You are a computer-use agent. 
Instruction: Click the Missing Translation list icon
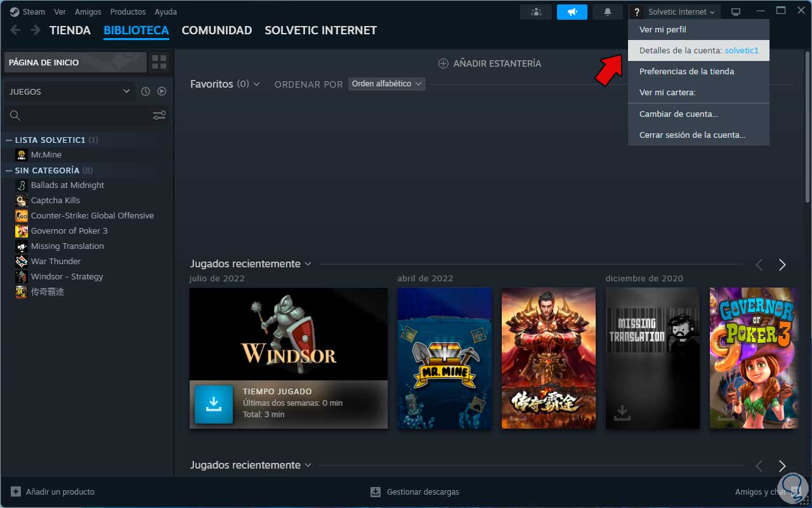[x=22, y=246]
